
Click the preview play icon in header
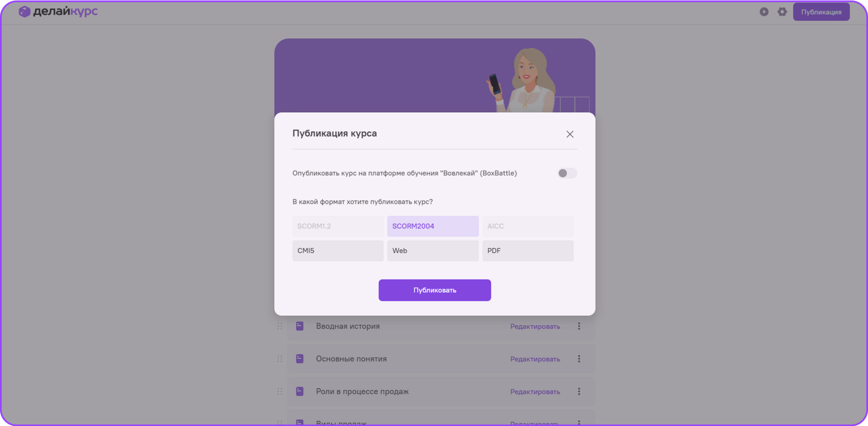pyautogui.click(x=764, y=12)
